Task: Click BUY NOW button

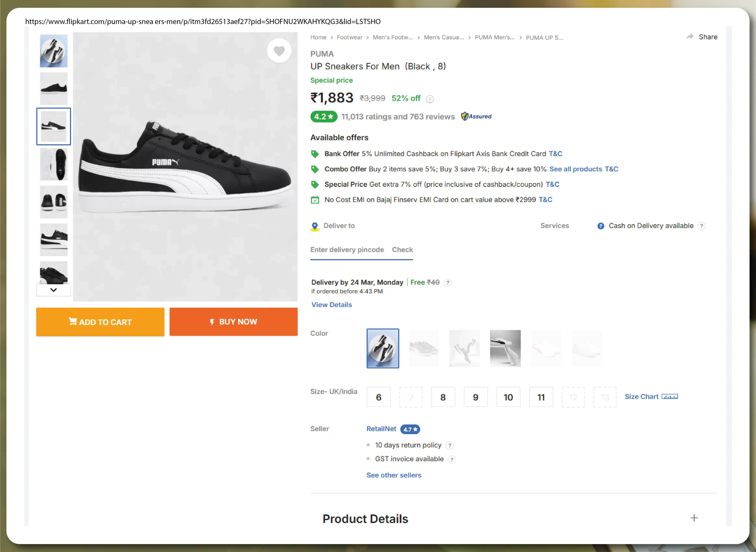Action: (233, 321)
